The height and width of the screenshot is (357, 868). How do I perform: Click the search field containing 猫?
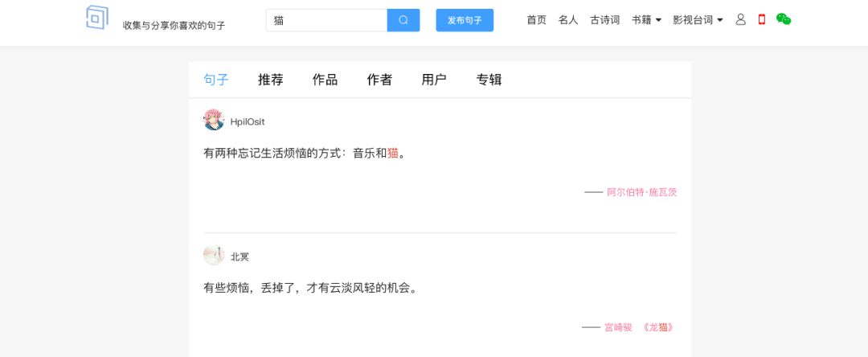[x=326, y=20]
